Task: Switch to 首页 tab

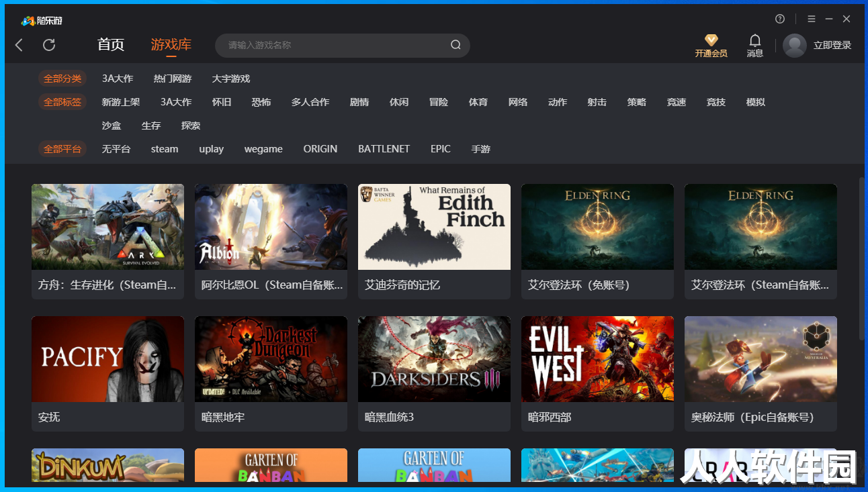Action: 111,45
